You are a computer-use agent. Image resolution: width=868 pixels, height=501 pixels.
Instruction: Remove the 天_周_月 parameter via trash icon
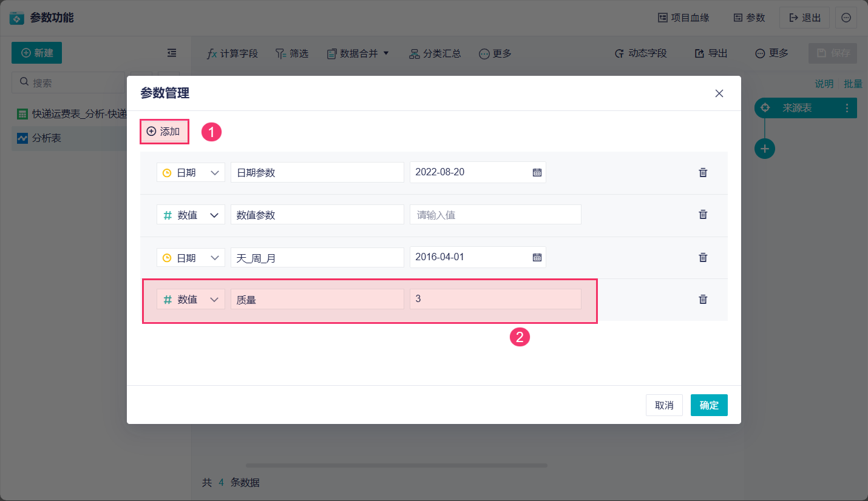point(703,257)
